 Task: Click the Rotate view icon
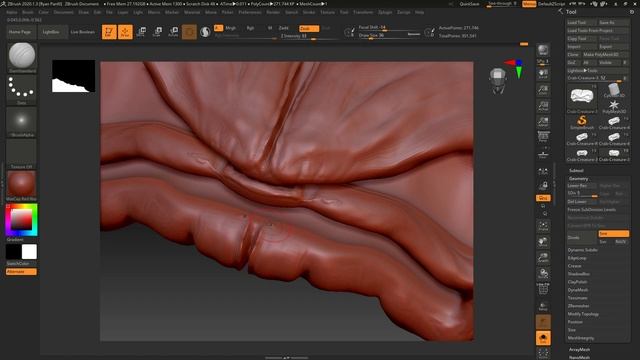(x=543, y=273)
